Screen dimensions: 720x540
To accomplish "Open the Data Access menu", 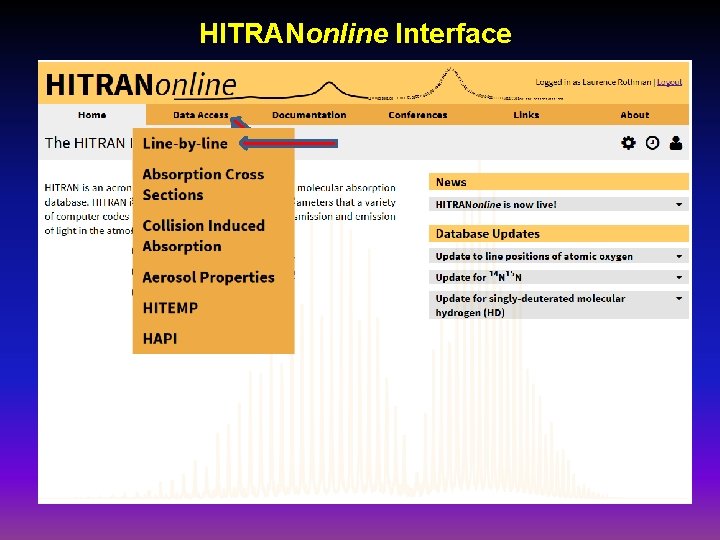I will tap(201, 115).
